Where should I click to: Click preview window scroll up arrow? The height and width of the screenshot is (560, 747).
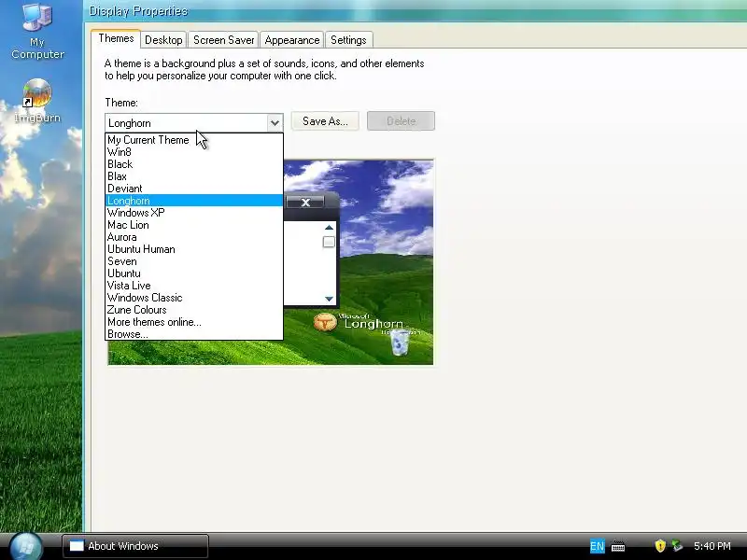[329, 228]
